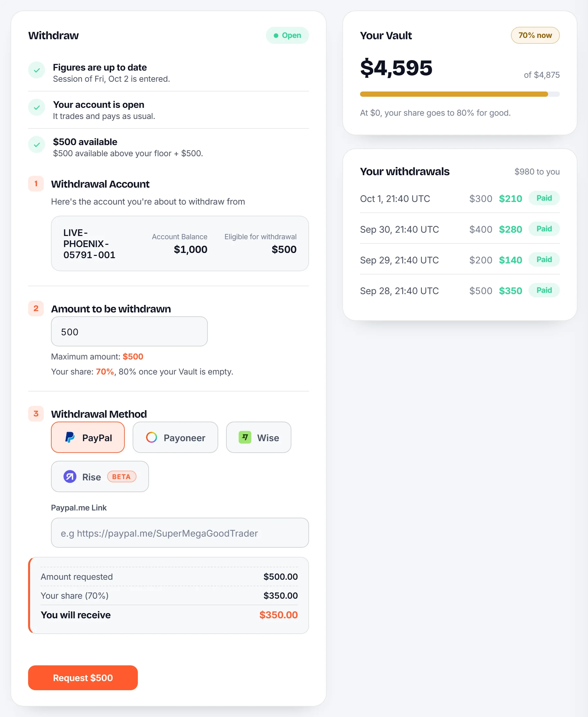Click the Sep 30, 21:40 UTC withdrawal date
588x717 pixels.
pyautogui.click(x=399, y=229)
